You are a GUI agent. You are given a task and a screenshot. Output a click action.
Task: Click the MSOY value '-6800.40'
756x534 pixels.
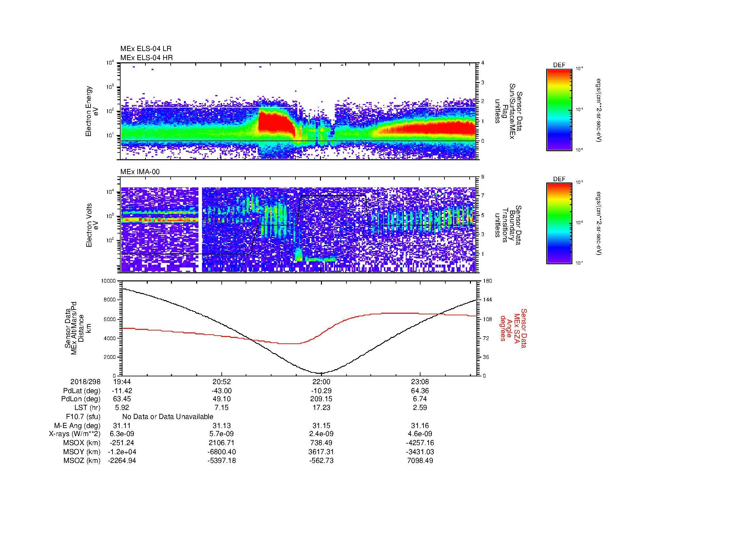222,452
